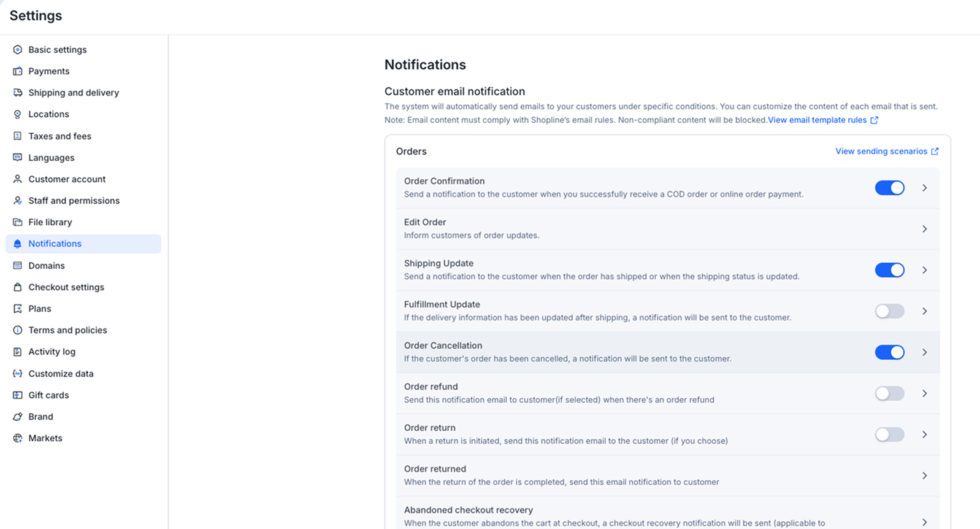The height and width of the screenshot is (529, 980).
Task: Turn on the Order refund toggle
Action: [889, 393]
